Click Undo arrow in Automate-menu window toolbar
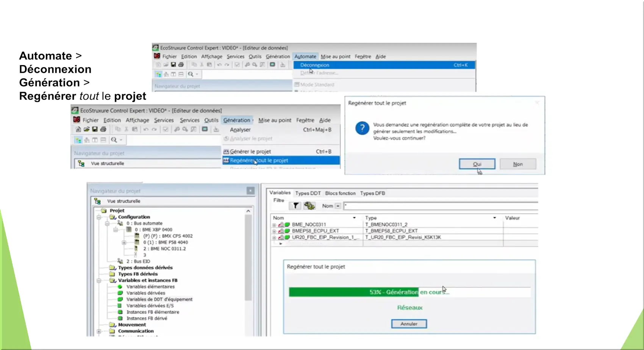The height and width of the screenshot is (350, 644). pyautogui.click(x=219, y=65)
